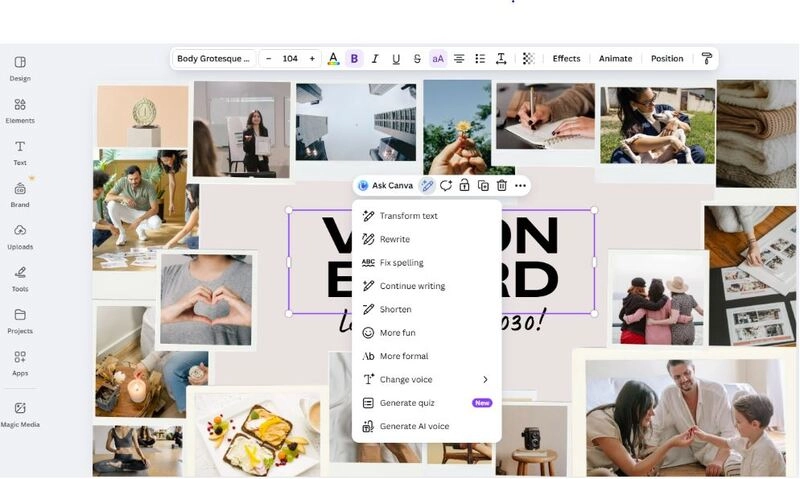Select the heart hands photo
Viewport: 800px width, 479px height.
coord(206,299)
